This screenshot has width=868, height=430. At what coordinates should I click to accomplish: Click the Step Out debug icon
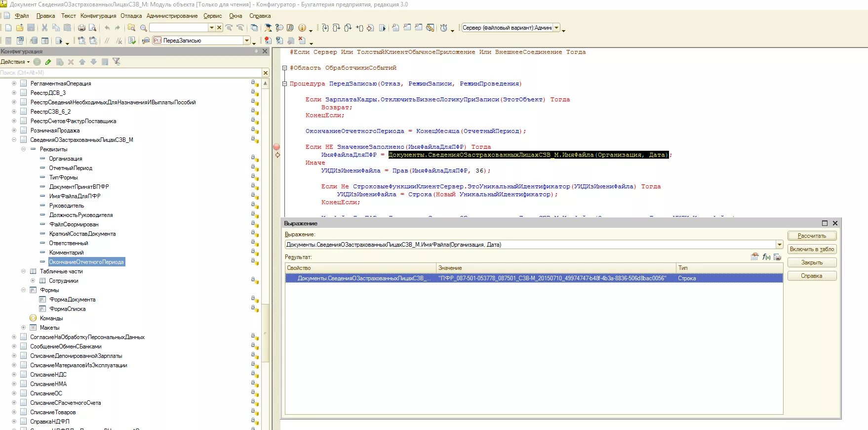point(348,28)
